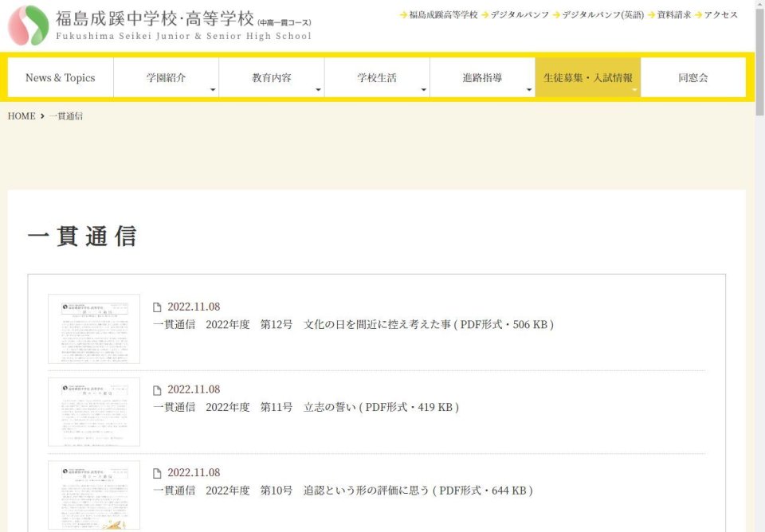
Task: Click the arrow icon before アクセス
Action: click(698, 15)
